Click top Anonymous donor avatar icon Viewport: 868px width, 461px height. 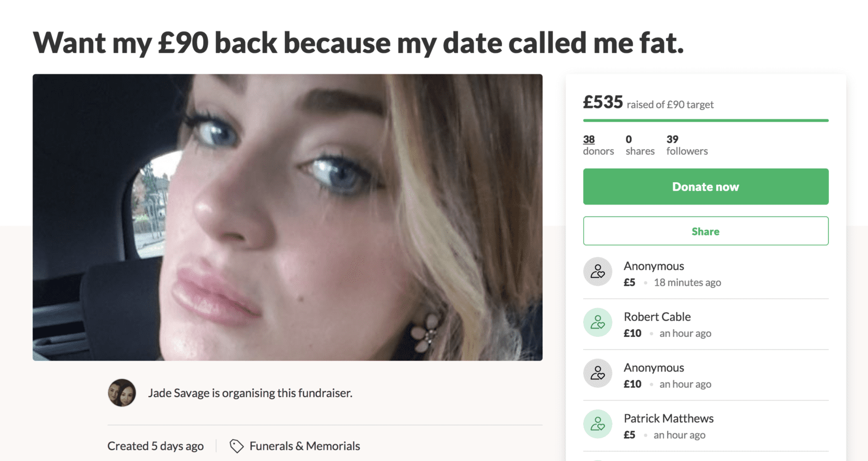pyautogui.click(x=597, y=271)
